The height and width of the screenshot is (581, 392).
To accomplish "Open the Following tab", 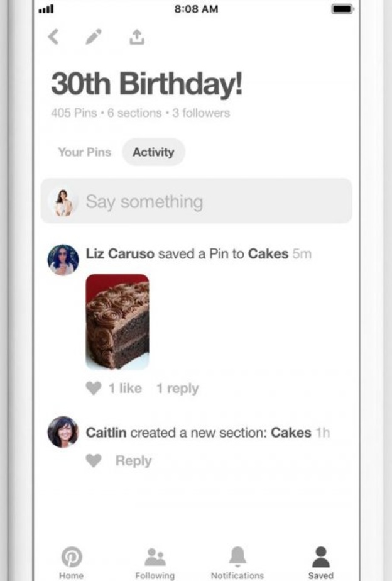I will coord(155,562).
